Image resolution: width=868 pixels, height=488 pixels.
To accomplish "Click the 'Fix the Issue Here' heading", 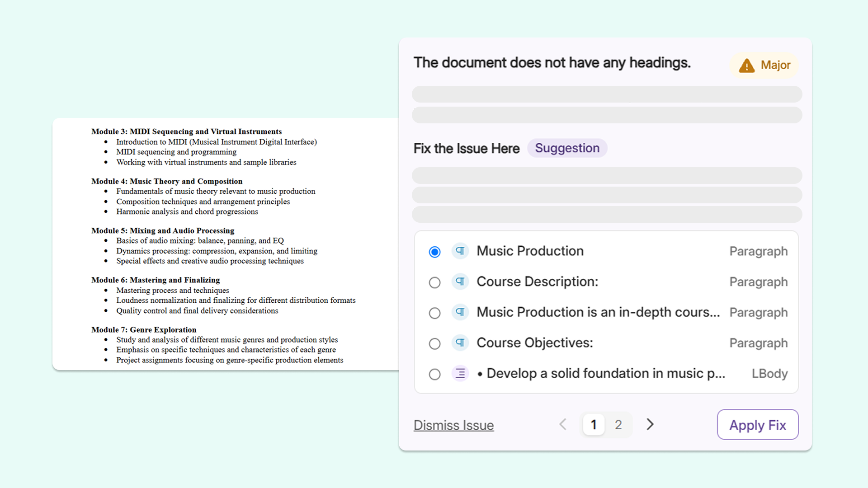I will click(467, 148).
